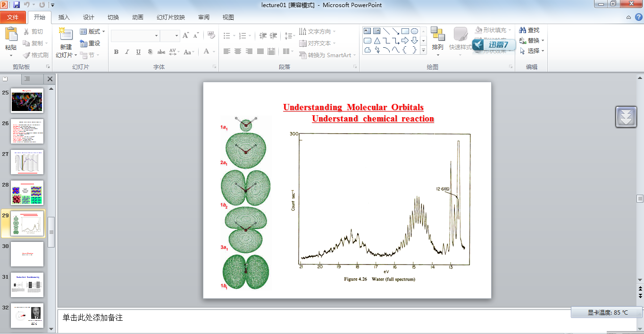Click the Find (查找) binoculars icon
644x334 pixels.
point(523,30)
